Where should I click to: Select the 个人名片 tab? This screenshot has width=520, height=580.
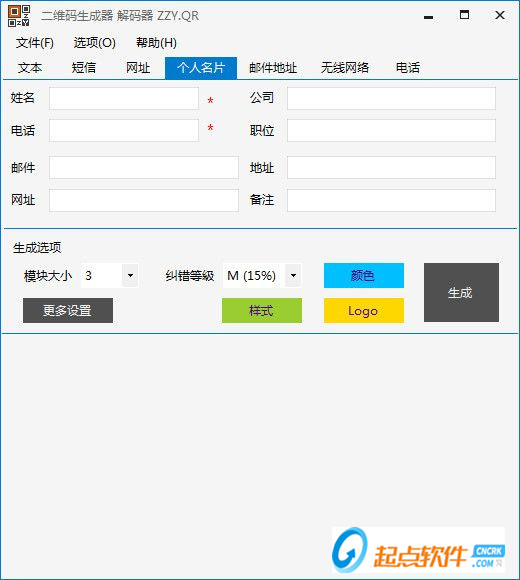point(201,68)
